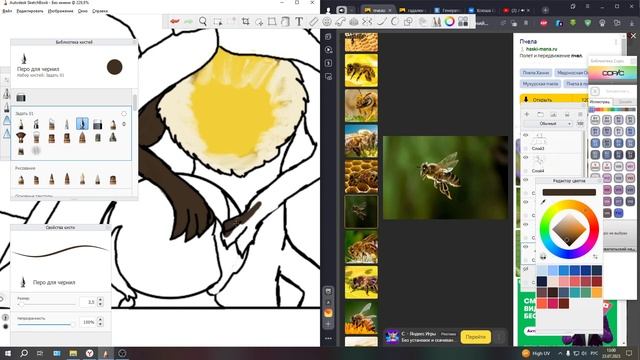Select the honeycomb bees thumbnail
The image size is (640, 360).
click(x=361, y=177)
